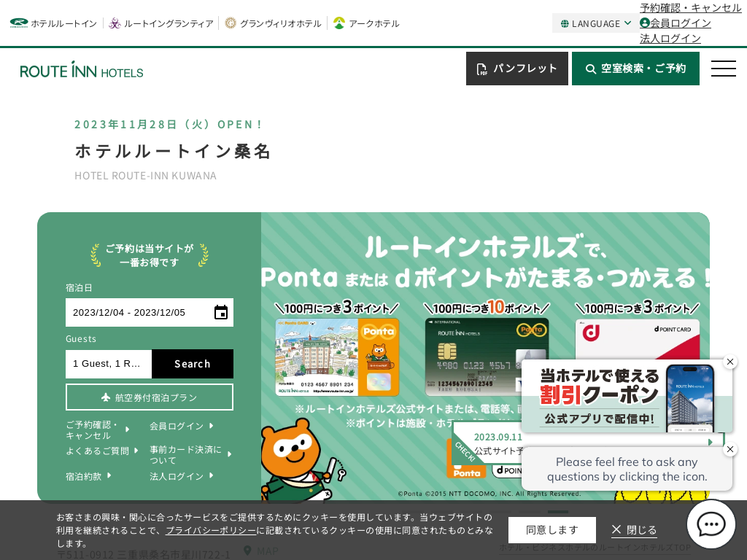This screenshot has height=560, width=747.
Task: Open the '1 Guest, 1 R...' guests selector
Action: click(x=109, y=364)
